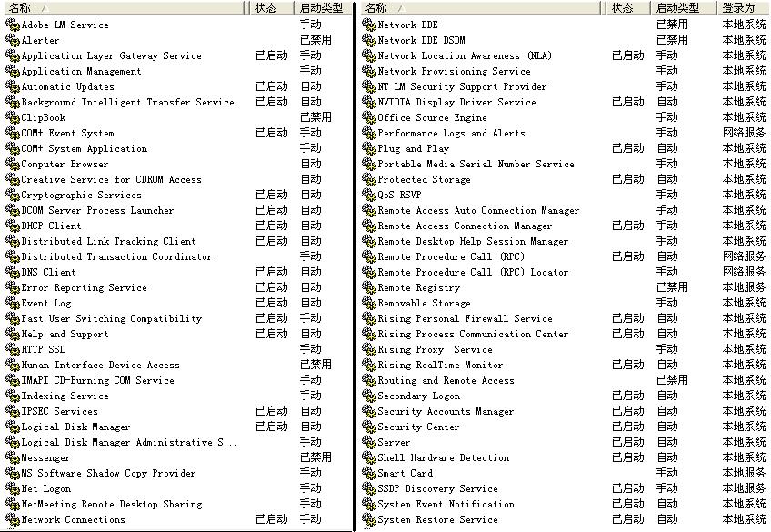Click Remote Desktop Help Session Manager
The image size is (771, 532).
(473, 241)
